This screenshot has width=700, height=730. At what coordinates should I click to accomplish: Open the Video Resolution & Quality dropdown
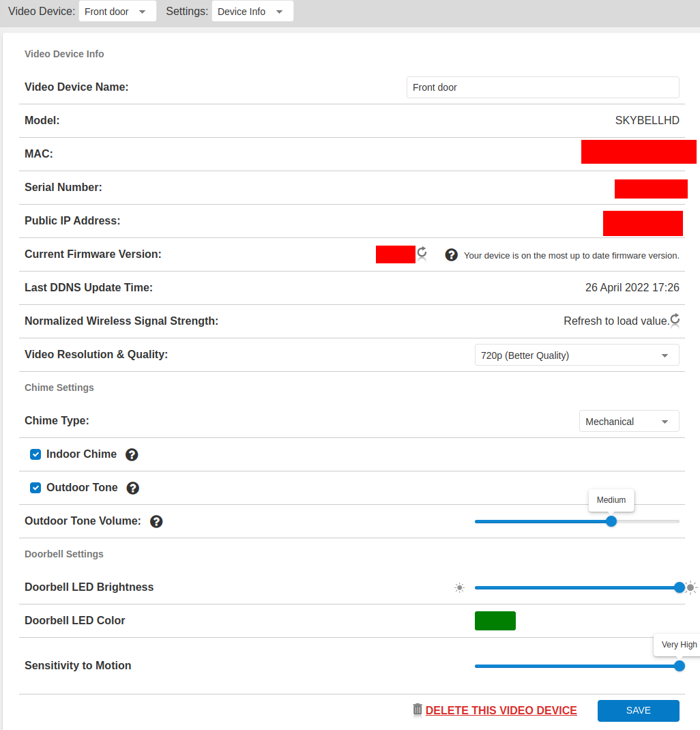point(577,354)
